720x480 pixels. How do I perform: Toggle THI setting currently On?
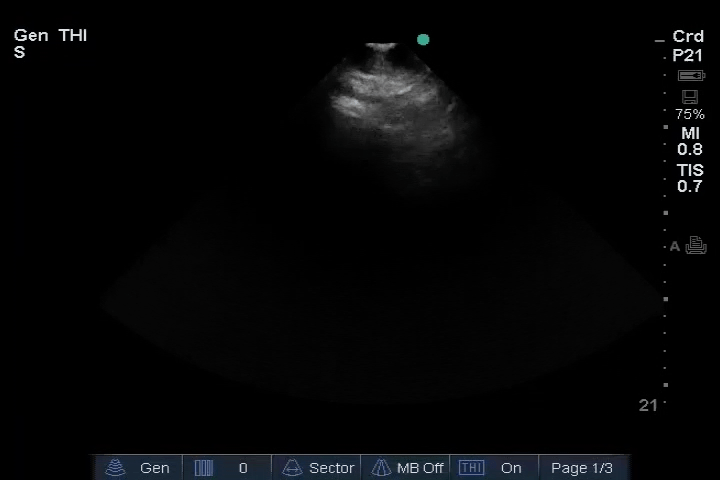[x=511, y=468]
